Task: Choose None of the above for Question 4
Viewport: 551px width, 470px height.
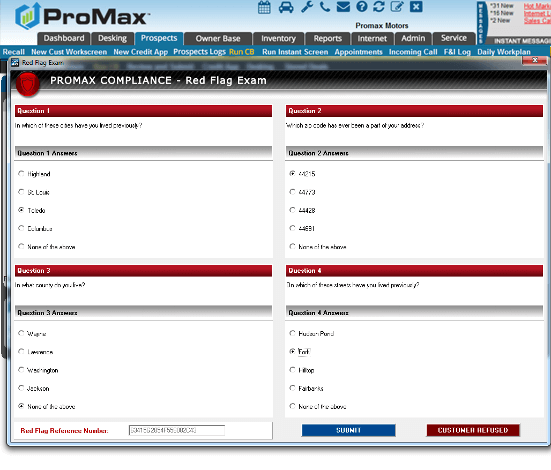Action: click(292, 406)
